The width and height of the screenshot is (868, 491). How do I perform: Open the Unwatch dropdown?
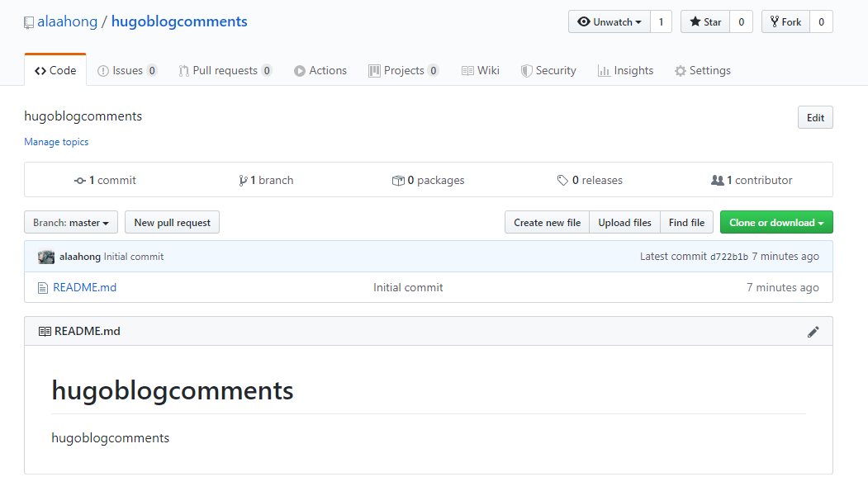pos(609,21)
